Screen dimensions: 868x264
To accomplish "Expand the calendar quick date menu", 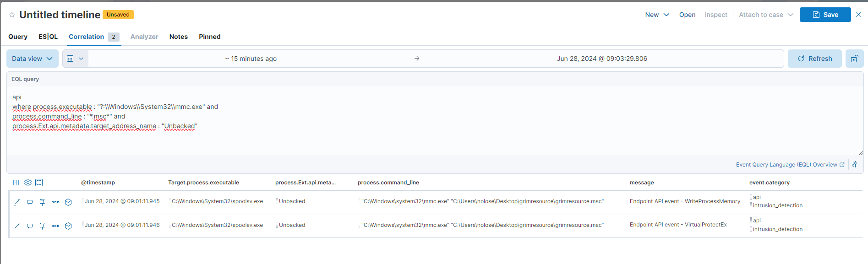I will tap(75, 59).
